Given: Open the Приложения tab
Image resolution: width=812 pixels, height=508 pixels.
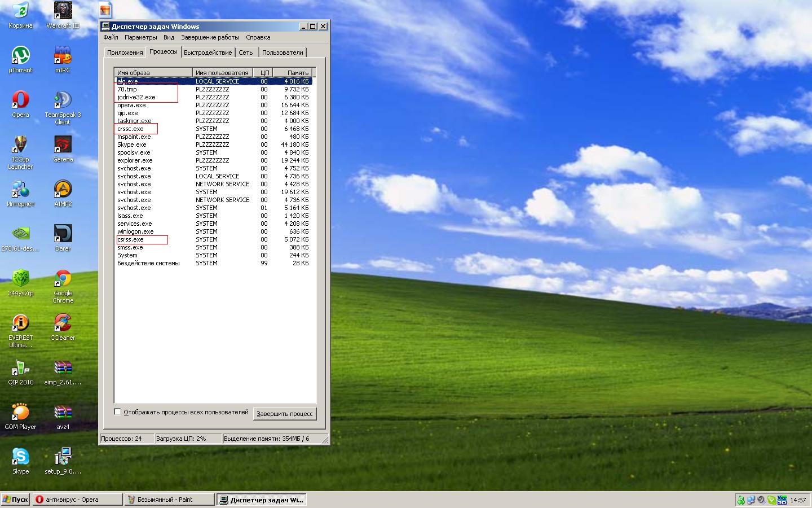Looking at the screenshot, I should pyautogui.click(x=125, y=52).
